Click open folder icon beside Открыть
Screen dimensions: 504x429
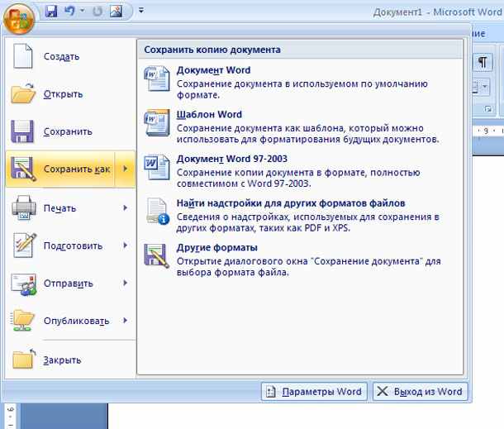(23, 93)
